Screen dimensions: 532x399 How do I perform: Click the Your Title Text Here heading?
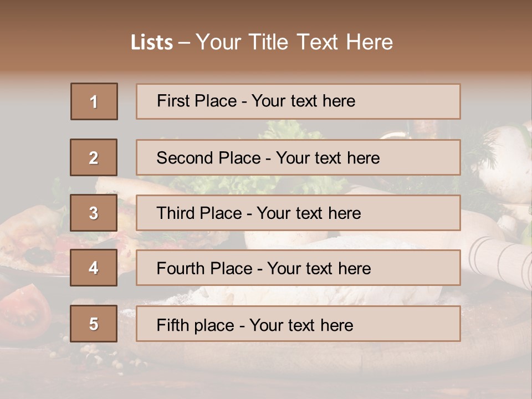point(294,42)
